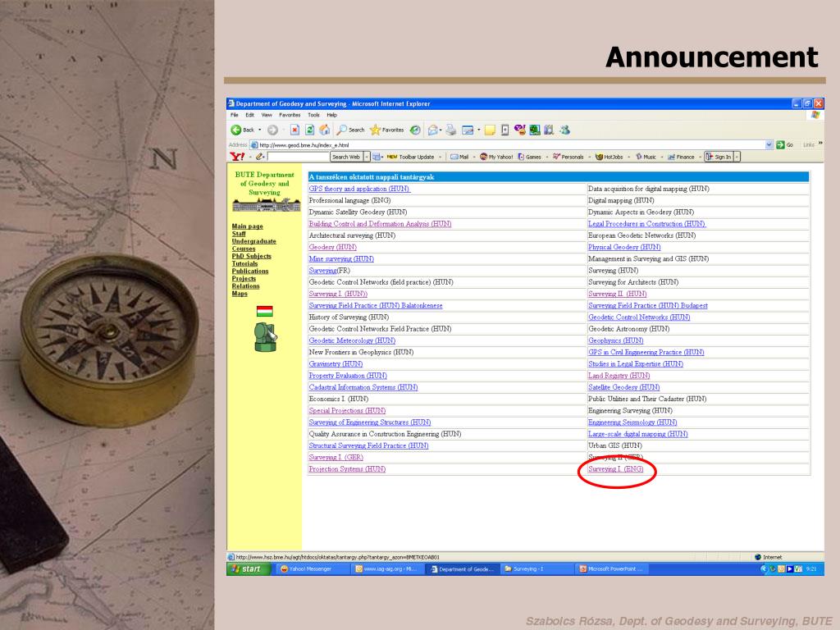The image size is (840, 630).
Task: Click the department building image in sidebar
Action: click(x=267, y=204)
